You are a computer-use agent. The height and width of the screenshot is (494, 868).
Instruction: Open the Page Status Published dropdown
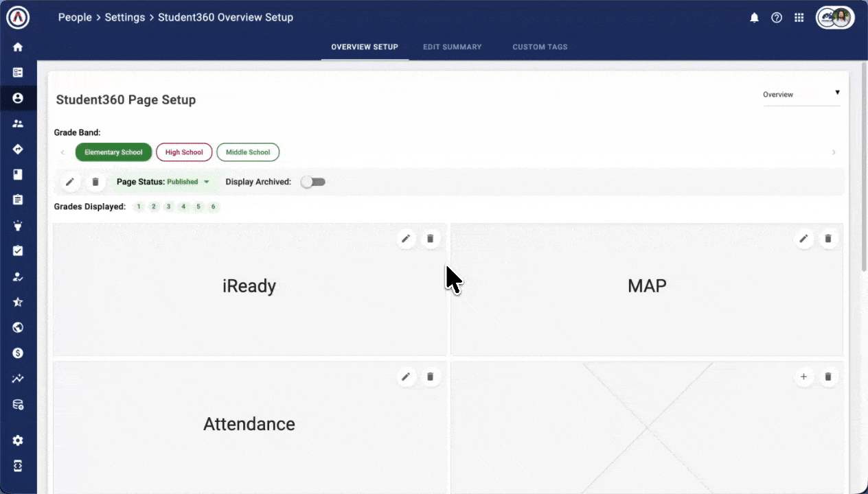click(163, 182)
